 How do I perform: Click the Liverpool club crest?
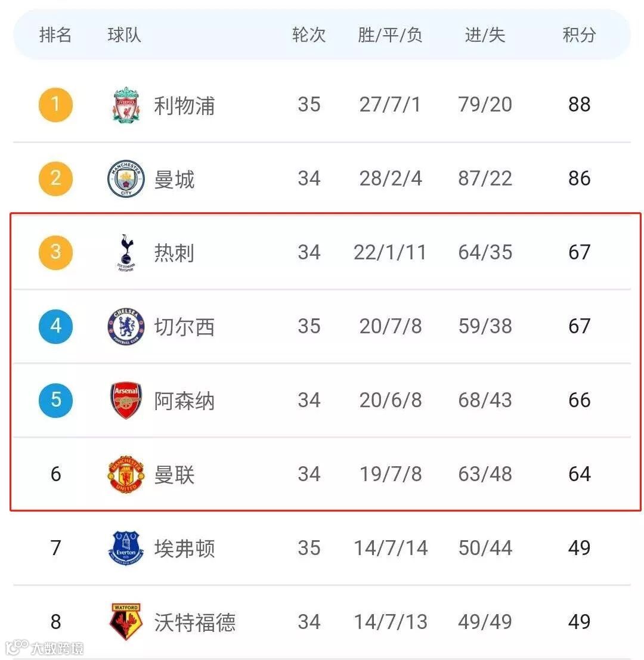coord(126,105)
